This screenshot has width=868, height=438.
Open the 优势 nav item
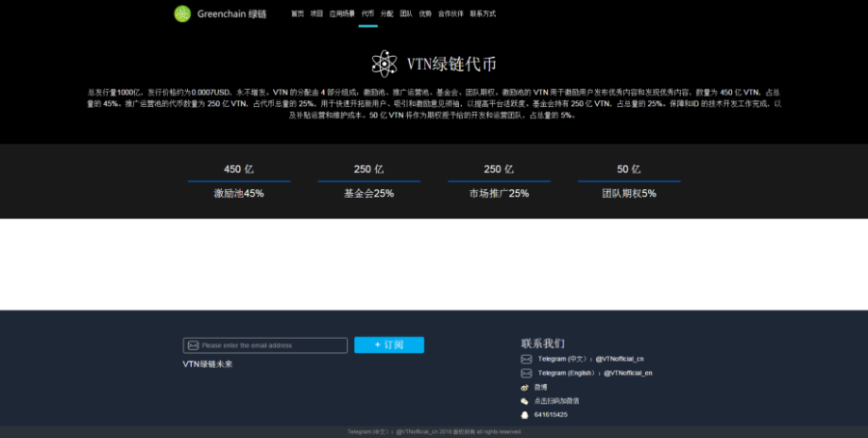(425, 14)
